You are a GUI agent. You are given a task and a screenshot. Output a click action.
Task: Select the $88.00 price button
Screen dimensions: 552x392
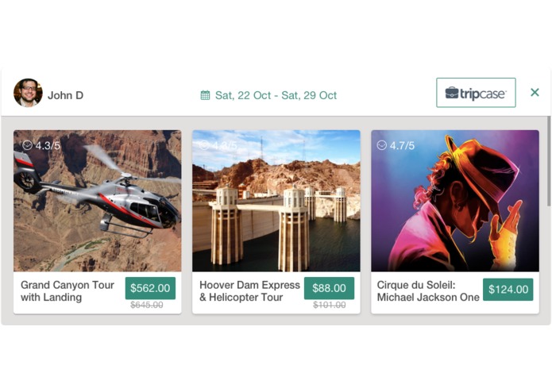coord(329,288)
